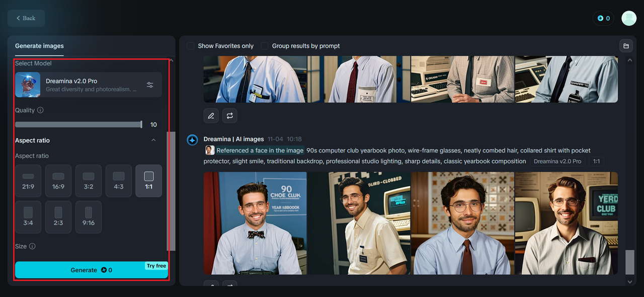Image resolution: width=644 pixels, height=297 pixels.
Task: Select the 4:3 aspect ratio
Action: pyautogui.click(x=119, y=181)
